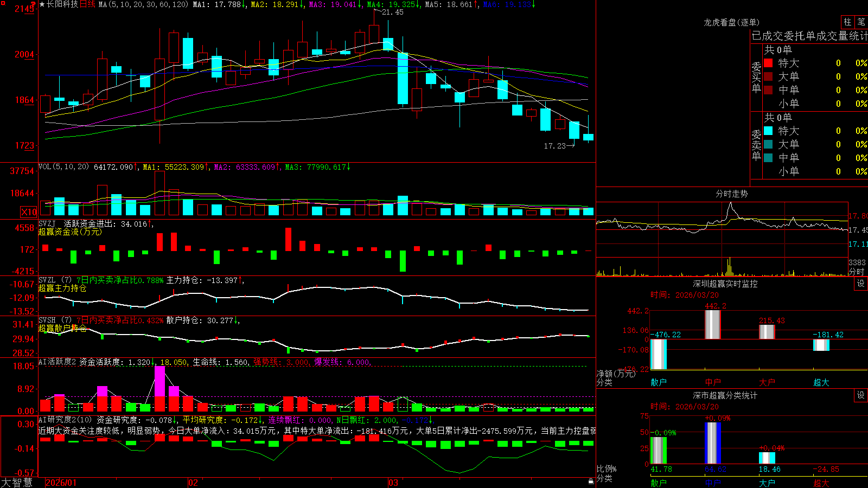Click the 分时走势 panel title
The width and height of the screenshot is (868, 488).
click(x=731, y=194)
